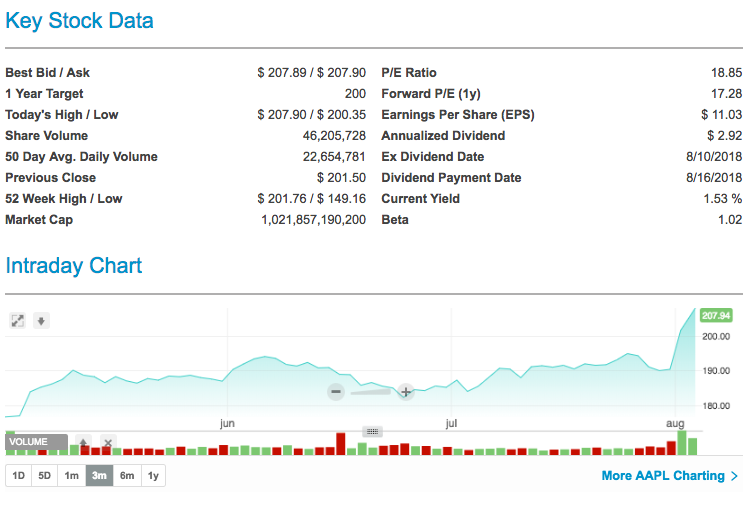
Task: Select the 3m time range
Action: 99,475
